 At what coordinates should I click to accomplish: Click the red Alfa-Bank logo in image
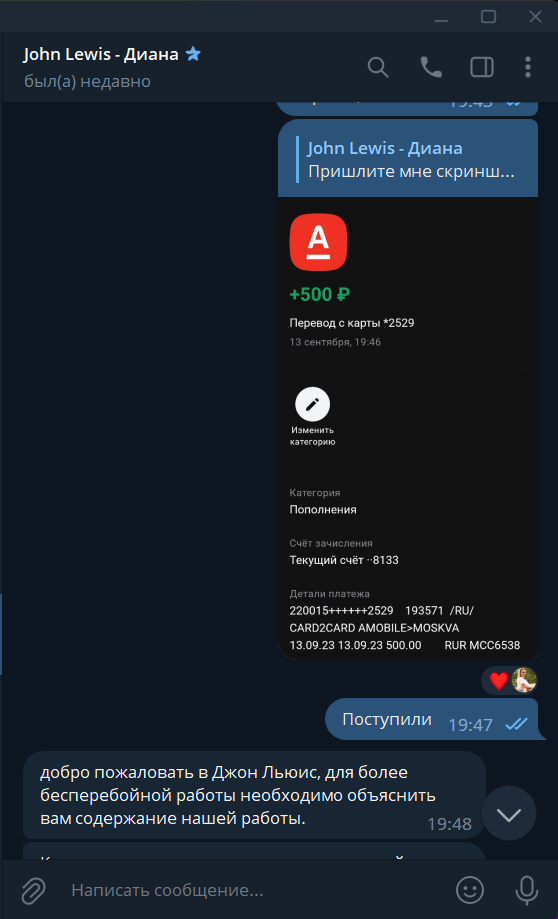[318, 242]
